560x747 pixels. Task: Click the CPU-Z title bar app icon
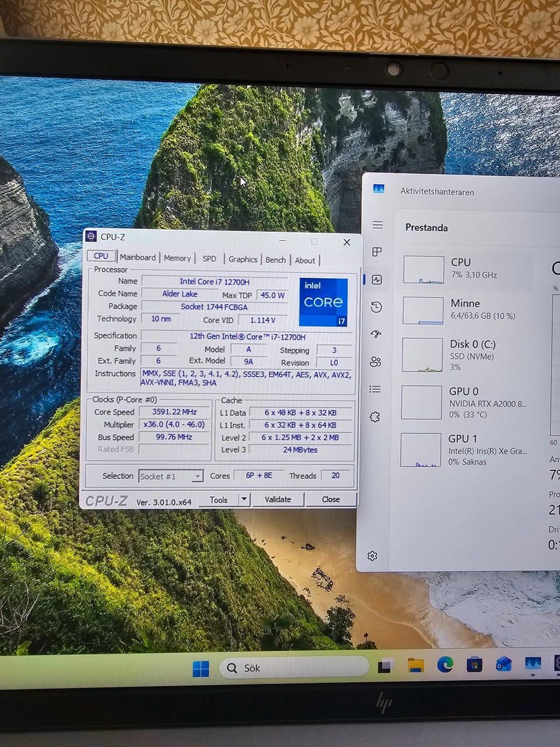click(x=90, y=236)
